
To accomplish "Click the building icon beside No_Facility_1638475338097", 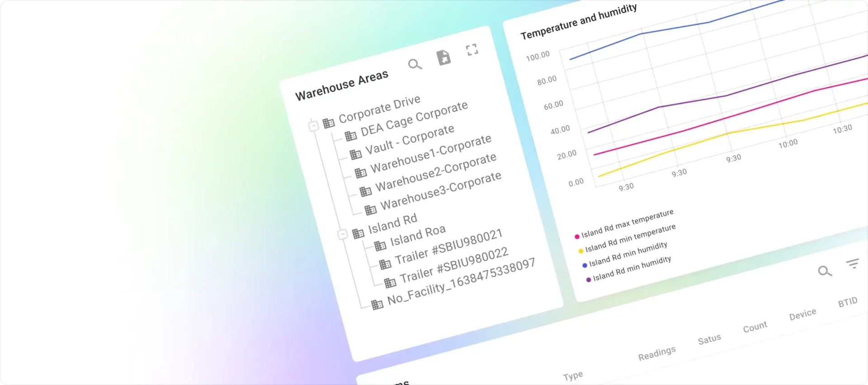I will pos(377,304).
